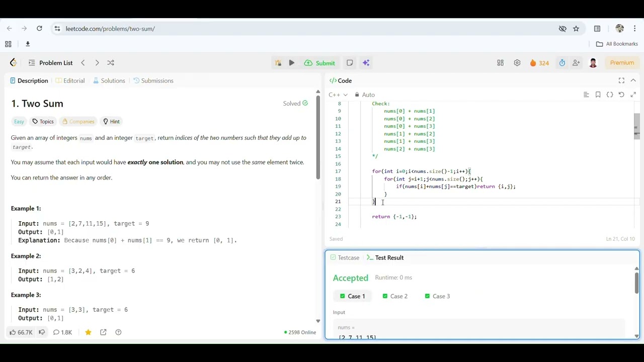Click the test result panel scrollbar
644x362 pixels.
(x=636, y=283)
